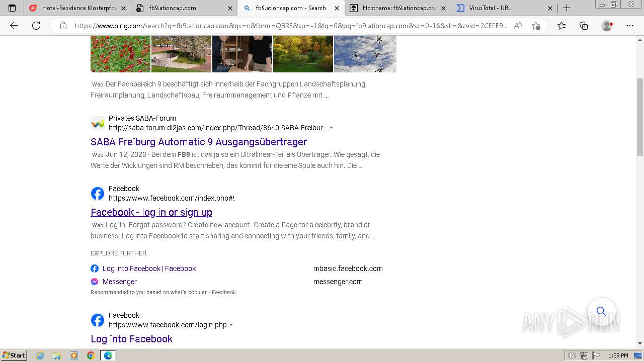Click the floating Bing search magnifier button
The width and height of the screenshot is (644, 362).
[601, 311]
